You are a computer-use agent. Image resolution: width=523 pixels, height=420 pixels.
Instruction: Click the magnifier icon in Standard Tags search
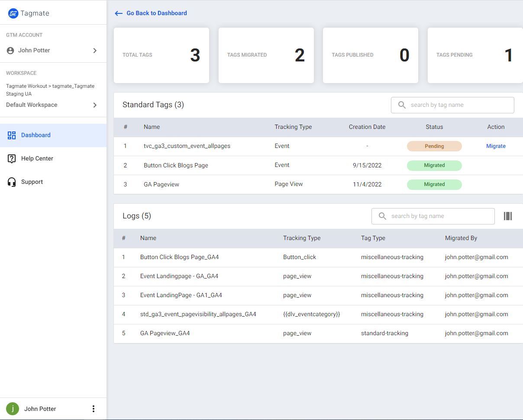pyautogui.click(x=402, y=105)
